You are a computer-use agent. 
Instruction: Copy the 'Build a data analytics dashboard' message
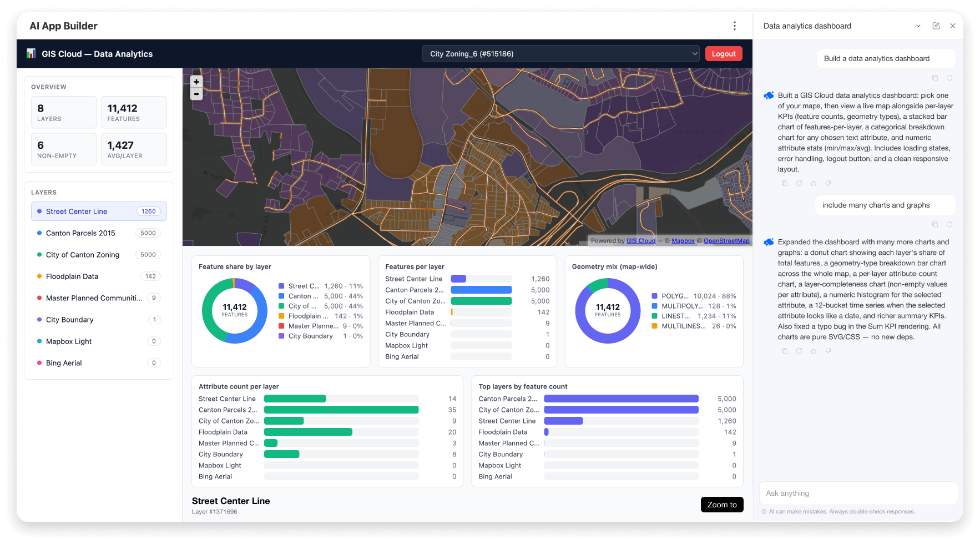935,78
